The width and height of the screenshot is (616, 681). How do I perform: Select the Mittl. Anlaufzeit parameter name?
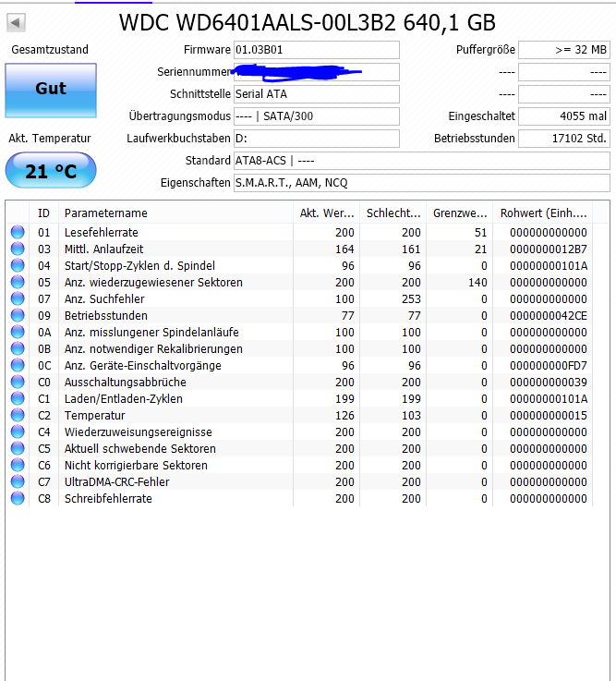(103, 249)
